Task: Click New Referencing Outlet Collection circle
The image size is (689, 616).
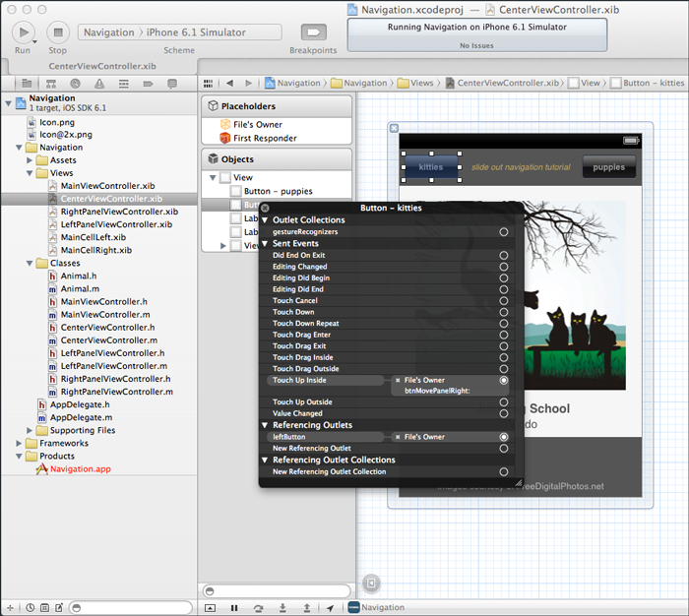Action: coord(504,472)
